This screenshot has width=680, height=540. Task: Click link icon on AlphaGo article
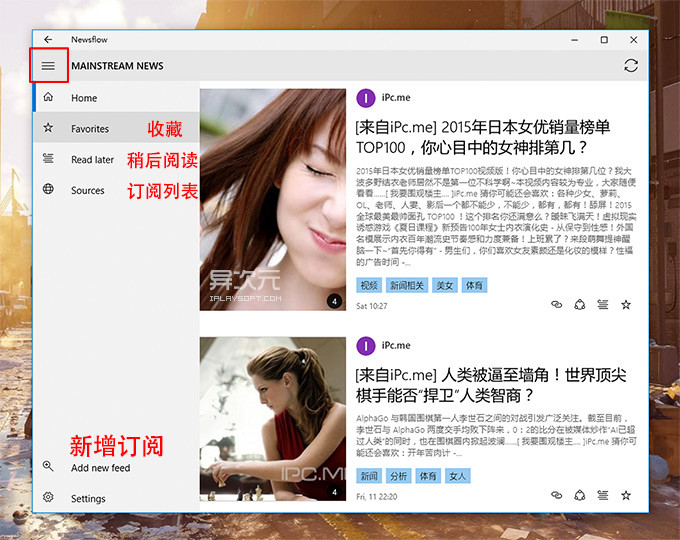coord(557,495)
